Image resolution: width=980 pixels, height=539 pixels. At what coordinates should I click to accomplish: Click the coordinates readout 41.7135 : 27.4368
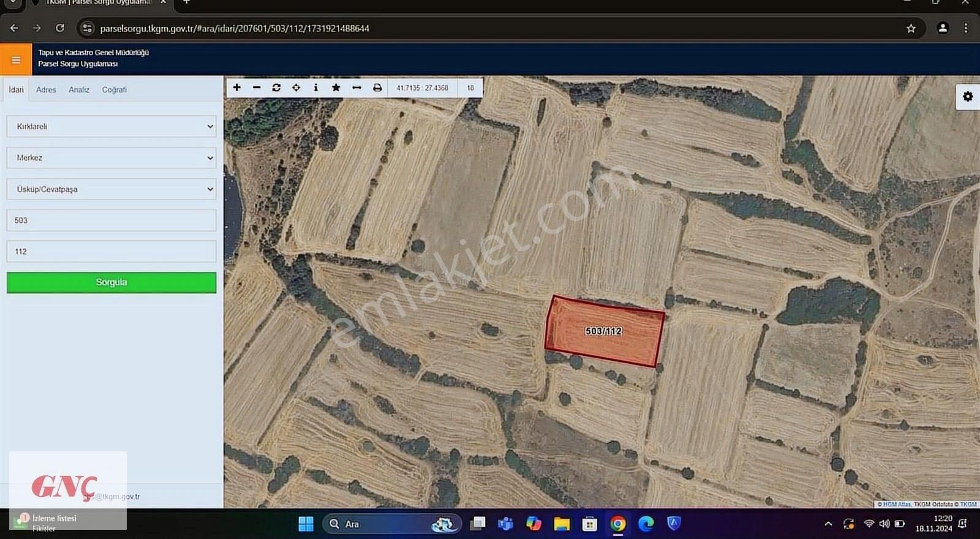coord(422,88)
